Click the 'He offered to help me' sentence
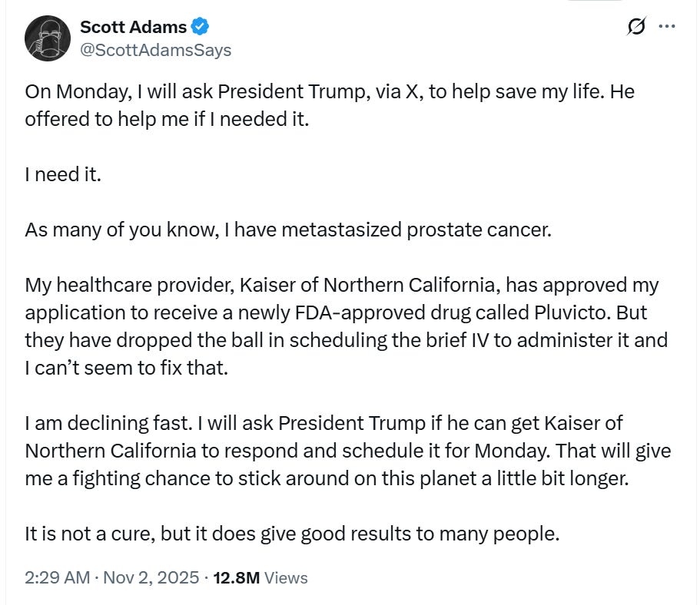Screen dimensions: 700x605 pyautogui.click(x=166, y=120)
